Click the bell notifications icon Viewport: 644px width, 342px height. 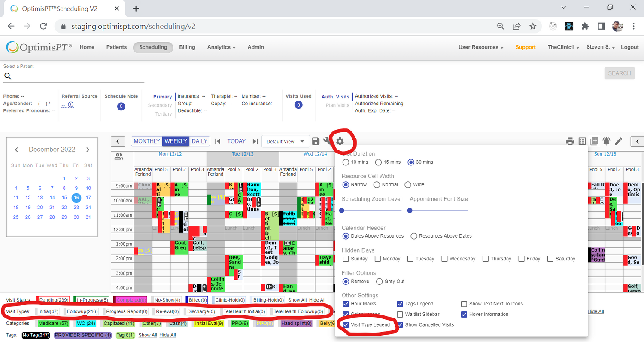point(606,141)
